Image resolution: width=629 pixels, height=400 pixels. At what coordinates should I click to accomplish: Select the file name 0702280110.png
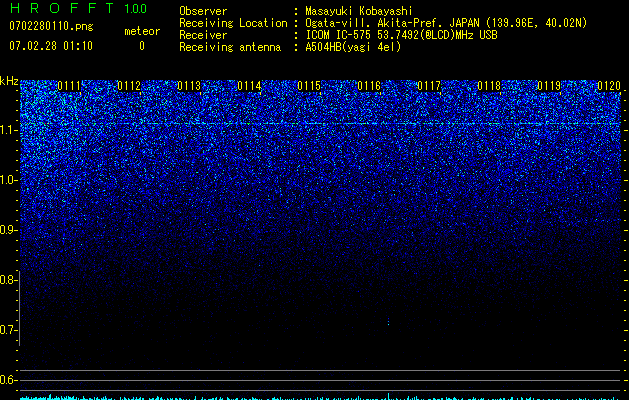(x=51, y=27)
